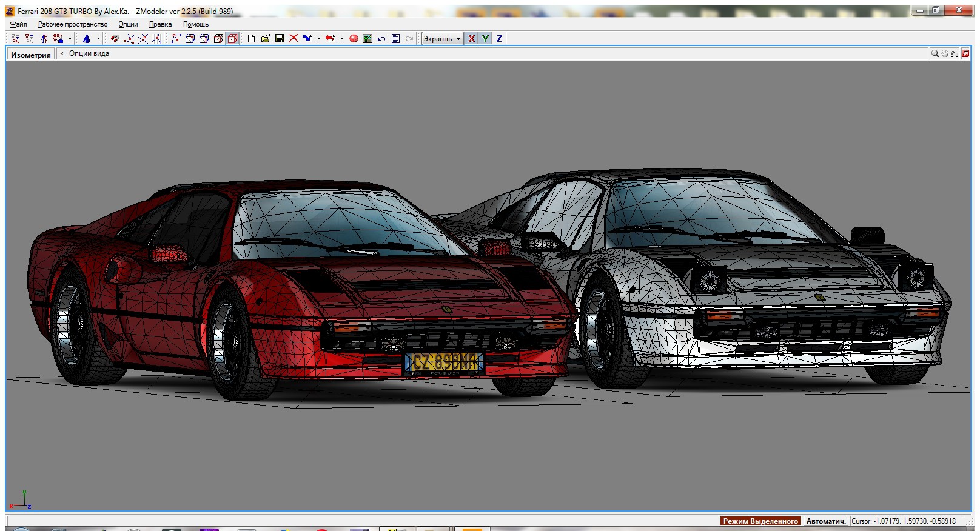The width and height of the screenshot is (980, 531).
Task: Create a new file with blank page icon
Action: point(251,39)
